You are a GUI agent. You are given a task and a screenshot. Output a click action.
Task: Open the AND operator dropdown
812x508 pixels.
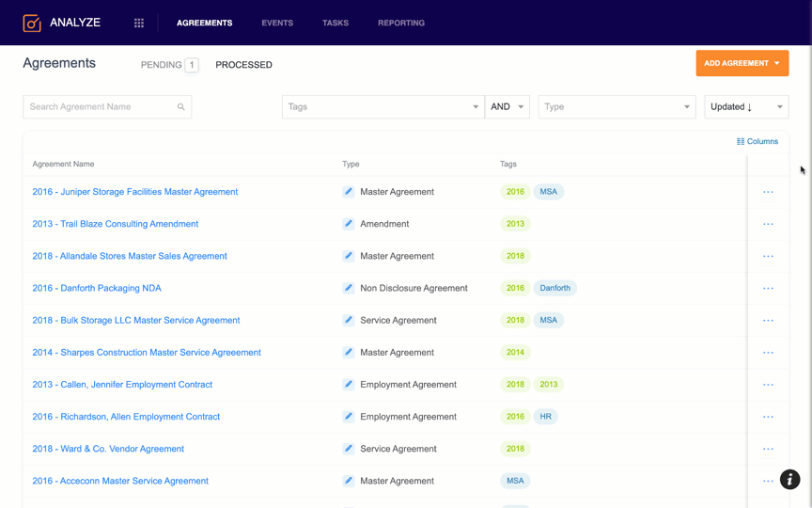[507, 107]
